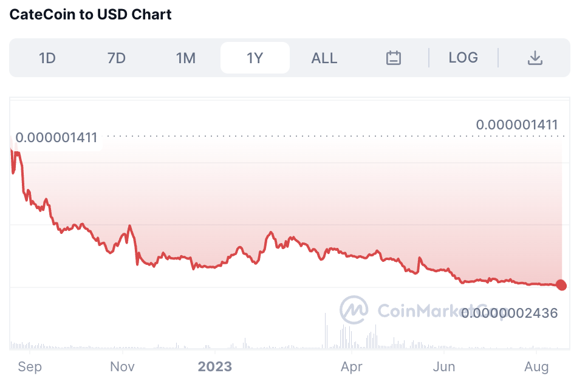Toggle the LOG scale option
The width and height of the screenshot is (588, 384).
click(463, 58)
